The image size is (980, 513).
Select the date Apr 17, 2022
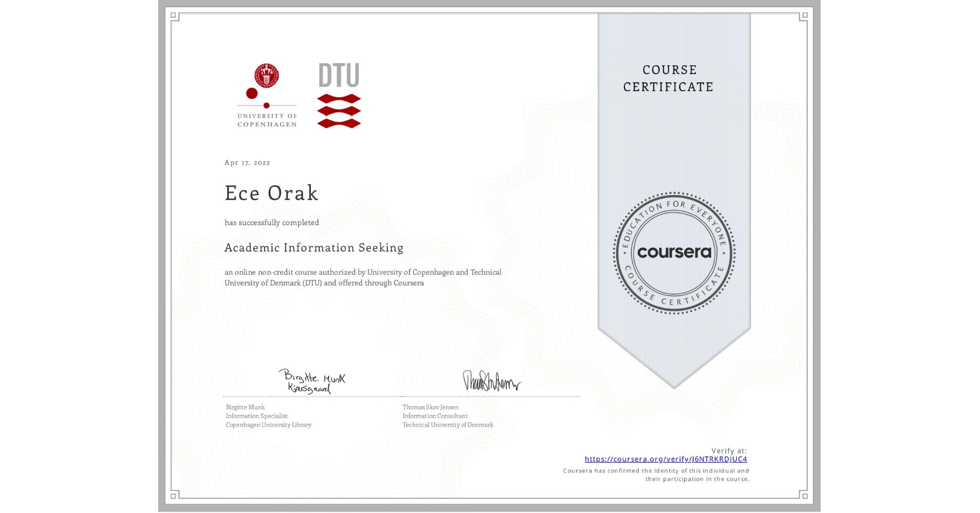[x=247, y=162]
